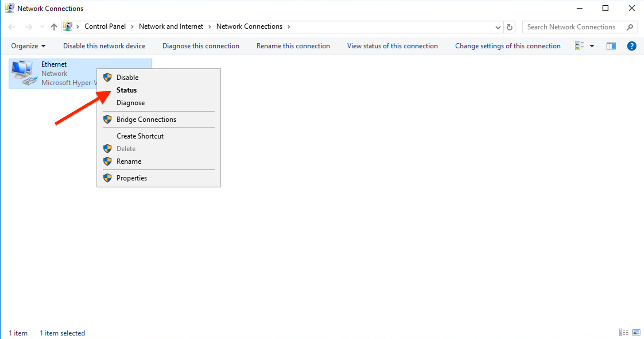
Task: Click the search magnifier icon
Action: point(630,27)
